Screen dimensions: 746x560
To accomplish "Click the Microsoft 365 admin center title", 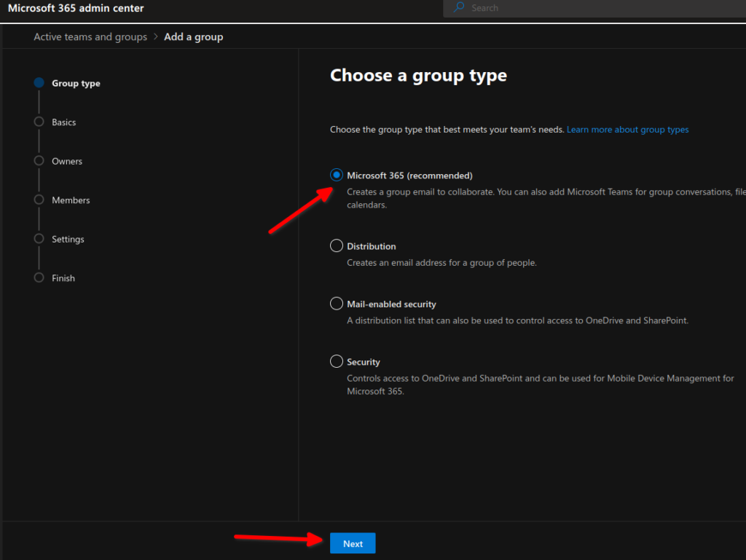I will point(76,8).
